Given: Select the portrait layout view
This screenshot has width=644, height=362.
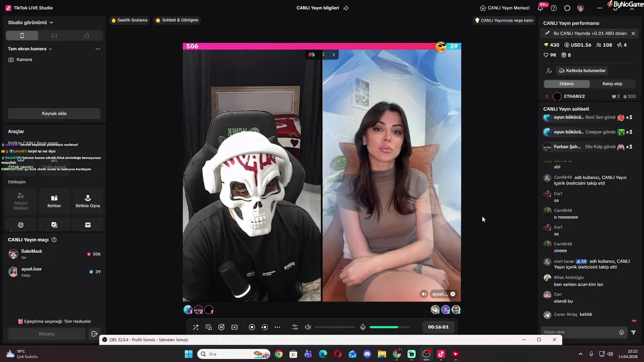Looking at the screenshot, I should tap(22, 36).
